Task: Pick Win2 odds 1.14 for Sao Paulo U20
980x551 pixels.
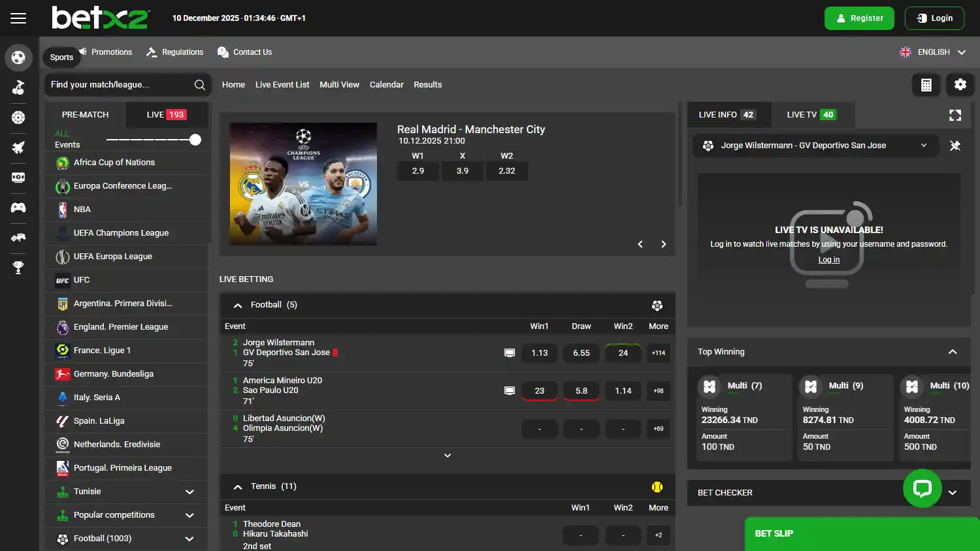Action: point(623,391)
